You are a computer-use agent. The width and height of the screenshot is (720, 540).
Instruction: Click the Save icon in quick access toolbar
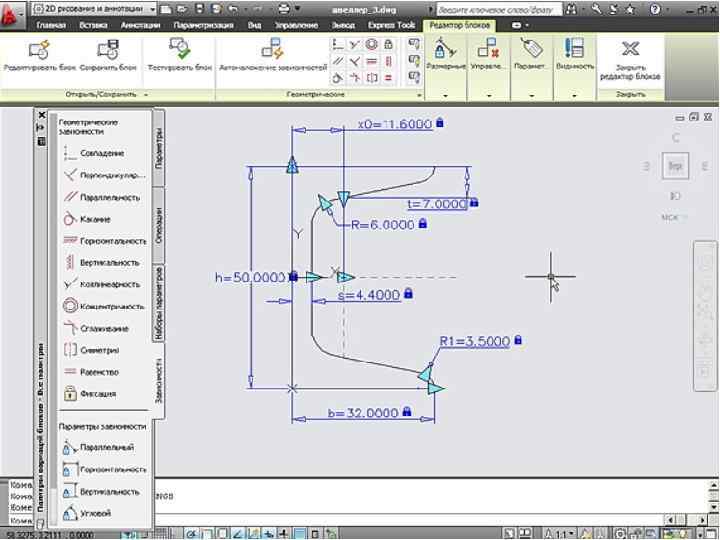[200, 9]
